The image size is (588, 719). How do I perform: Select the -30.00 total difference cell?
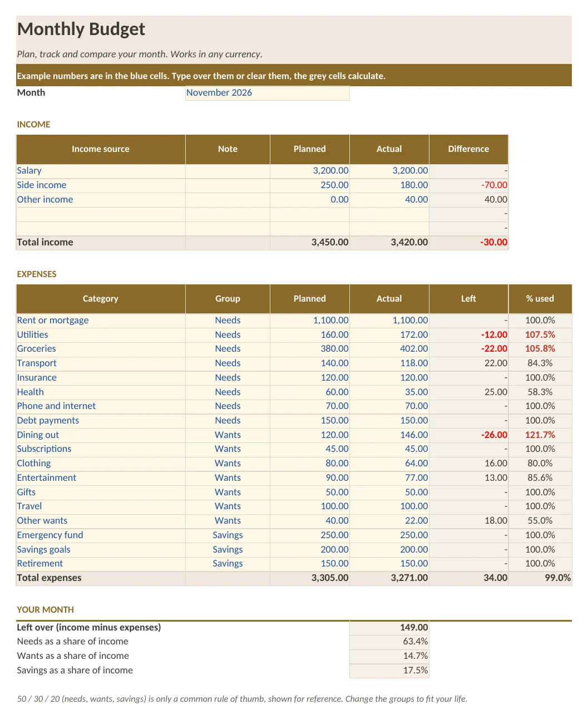tap(469, 243)
